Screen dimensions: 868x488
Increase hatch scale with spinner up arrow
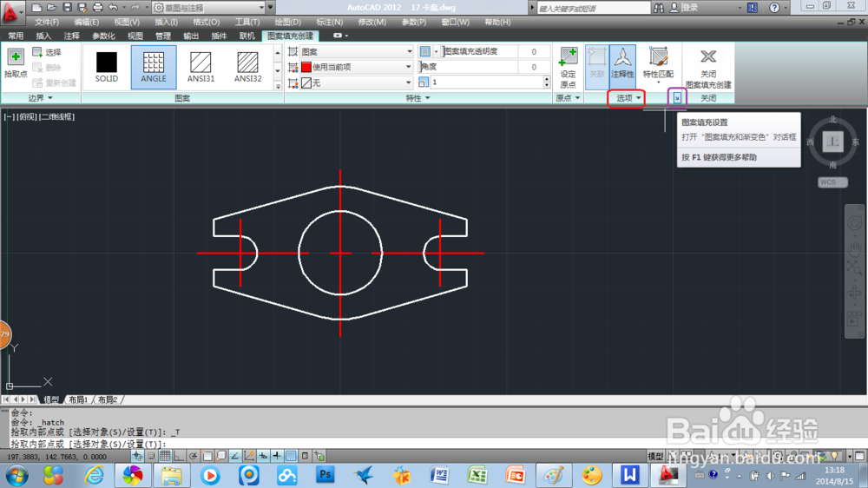pyautogui.click(x=546, y=79)
